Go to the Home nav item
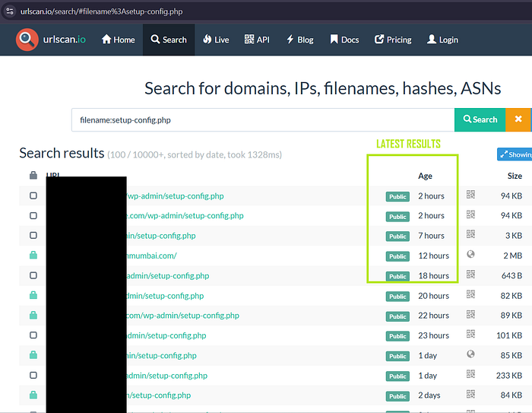Screen dimensions: 532x413 point(118,40)
